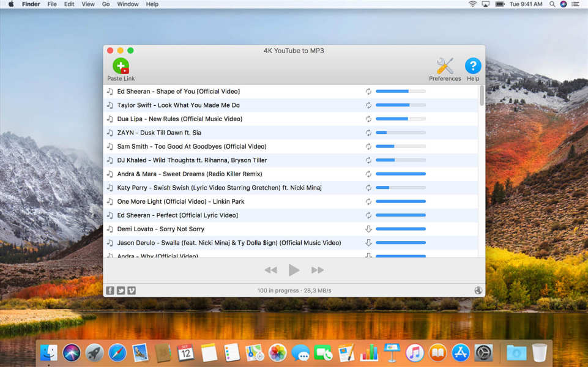Open the Facebook icon in the status bar
Viewport: 588px width, 367px height.
pyautogui.click(x=110, y=291)
